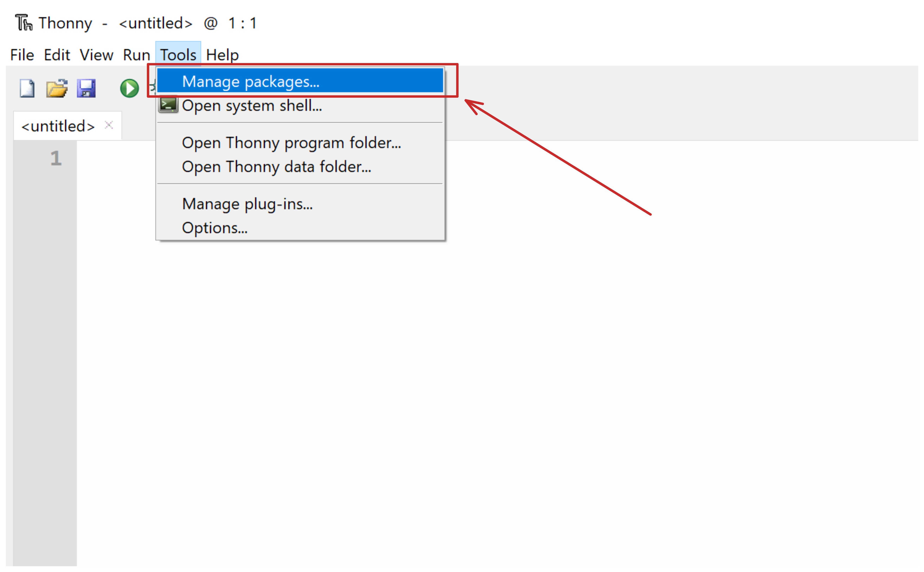Open the Help menu
Image resolution: width=924 pixels, height=572 pixels.
tap(222, 55)
